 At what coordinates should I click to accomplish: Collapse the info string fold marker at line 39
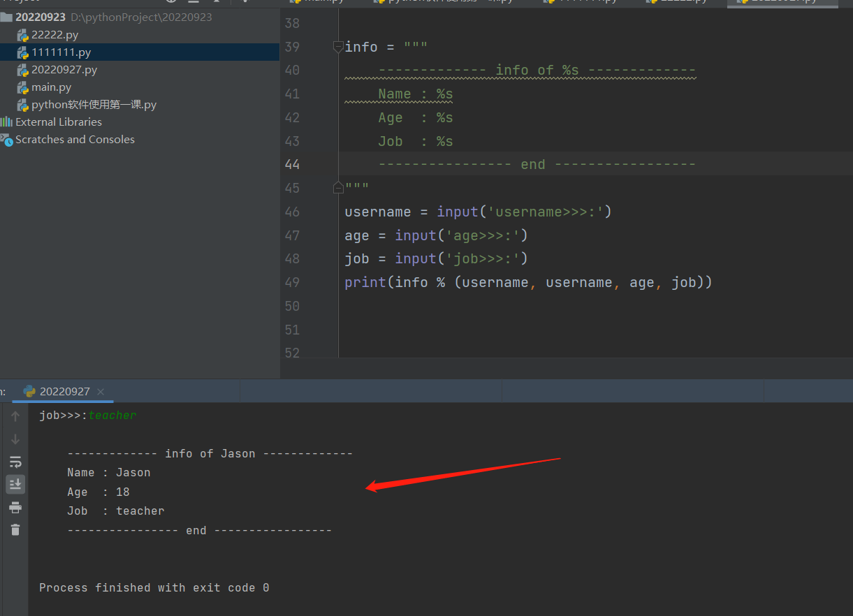pos(338,47)
